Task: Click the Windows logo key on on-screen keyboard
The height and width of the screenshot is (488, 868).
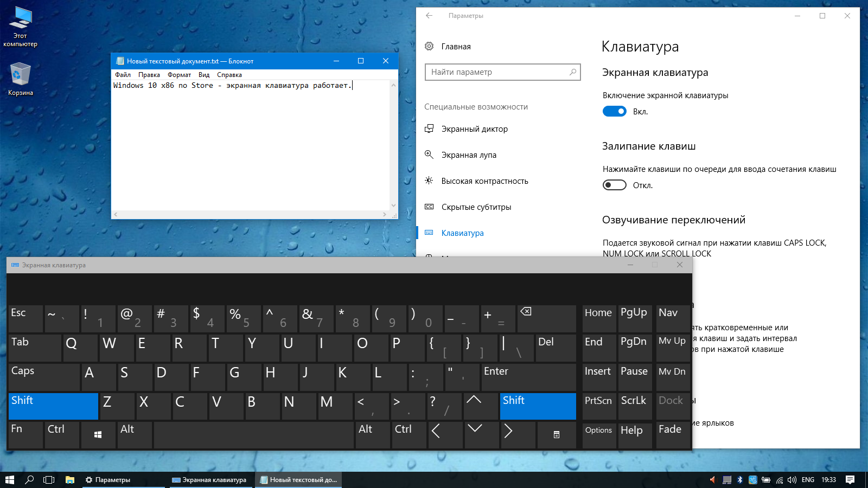Action: tap(98, 435)
